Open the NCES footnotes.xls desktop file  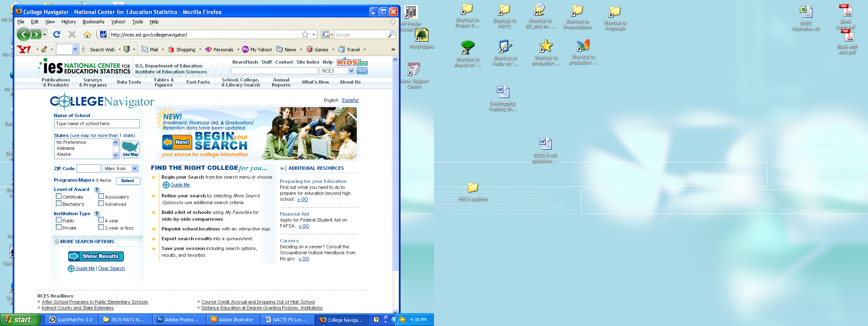click(806, 18)
